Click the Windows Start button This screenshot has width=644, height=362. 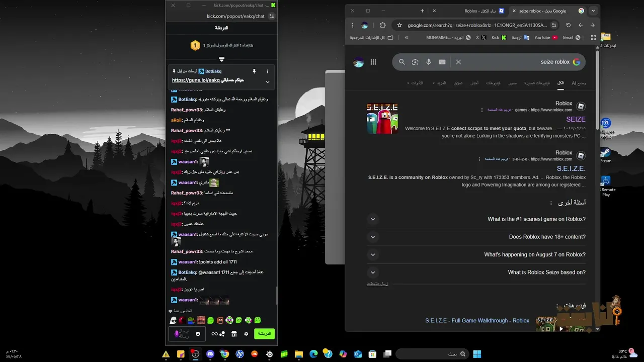[x=477, y=354]
